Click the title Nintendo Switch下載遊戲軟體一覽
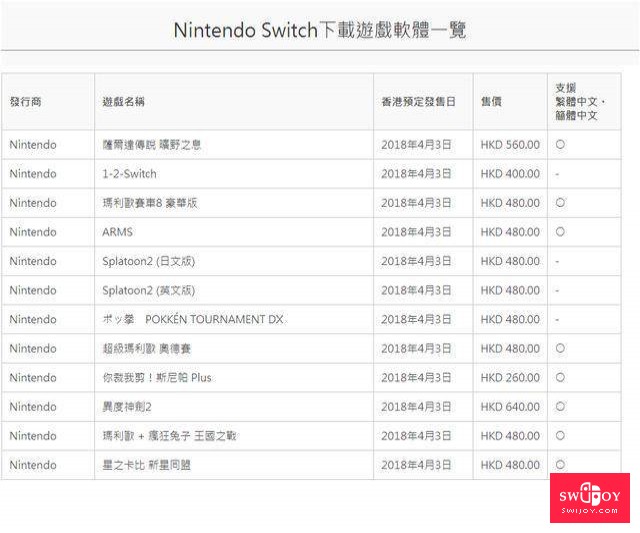 [x=320, y=30]
